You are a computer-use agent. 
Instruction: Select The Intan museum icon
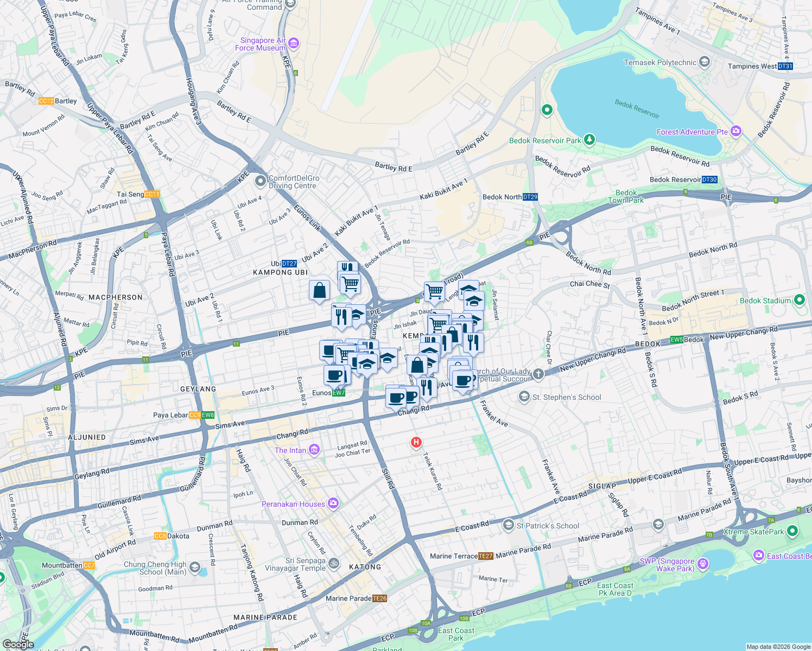tap(314, 450)
